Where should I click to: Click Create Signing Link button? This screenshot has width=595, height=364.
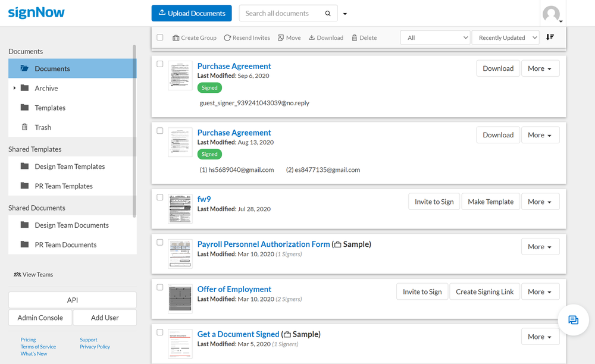484,291
